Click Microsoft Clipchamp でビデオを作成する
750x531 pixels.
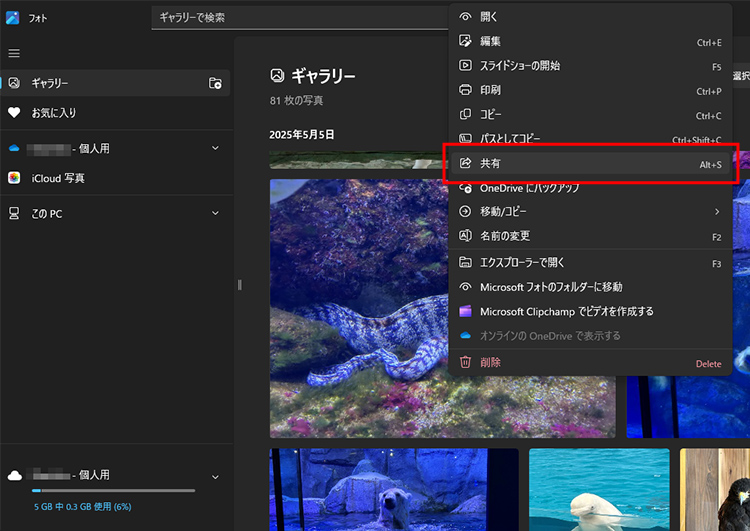pyautogui.click(x=566, y=311)
